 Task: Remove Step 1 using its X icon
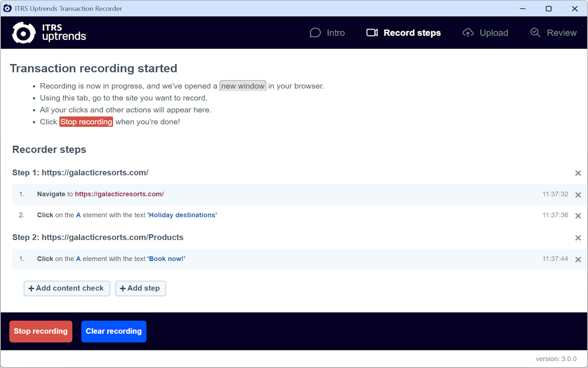tap(578, 173)
